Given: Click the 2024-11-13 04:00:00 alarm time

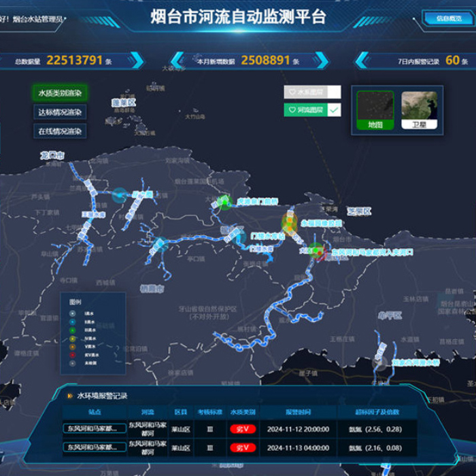Looking at the screenshot, I should click(298, 447).
